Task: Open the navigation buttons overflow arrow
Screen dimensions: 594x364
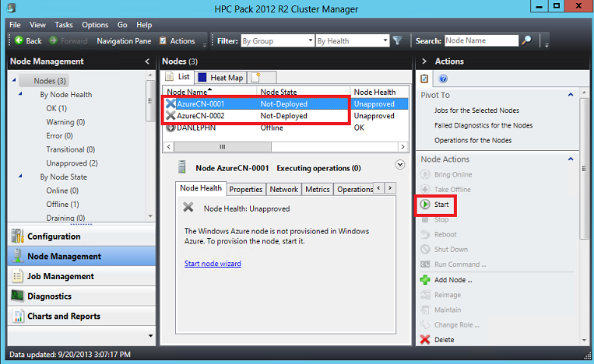Action: 150,336
